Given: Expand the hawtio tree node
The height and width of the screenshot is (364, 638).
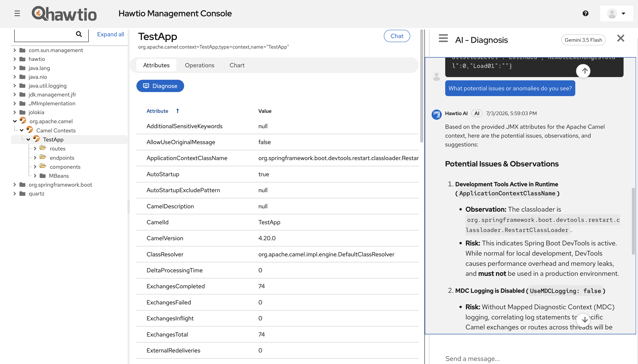Looking at the screenshot, I should click(x=14, y=59).
